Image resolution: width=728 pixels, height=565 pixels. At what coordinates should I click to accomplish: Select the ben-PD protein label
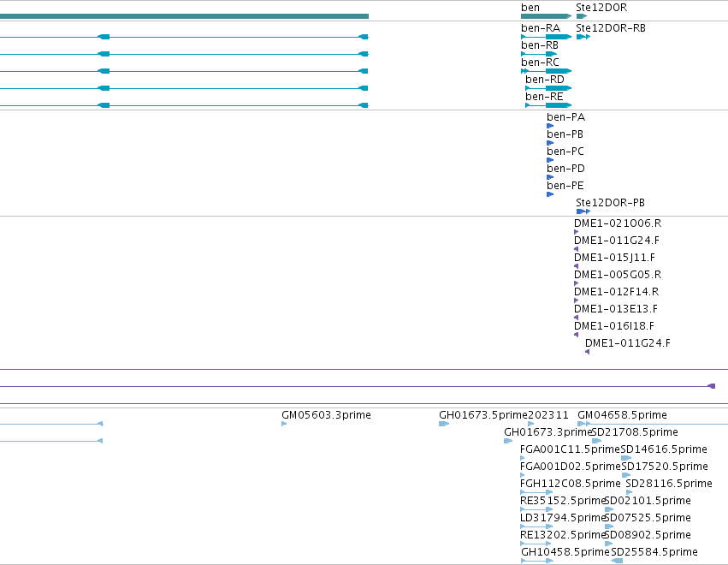coord(565,169)
